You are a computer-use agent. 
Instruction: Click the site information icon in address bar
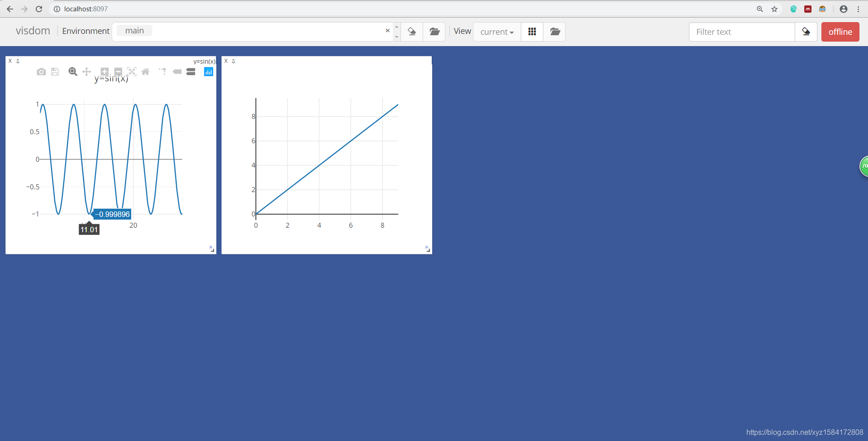pyautogui.click(x=57, y=9)
